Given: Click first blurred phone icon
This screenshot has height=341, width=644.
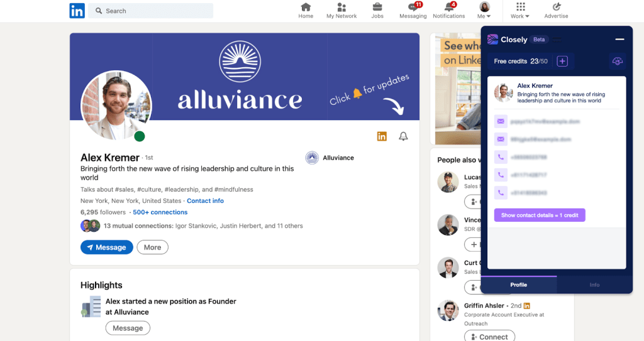Looking at the screenshot, I should tap(501, 157).
